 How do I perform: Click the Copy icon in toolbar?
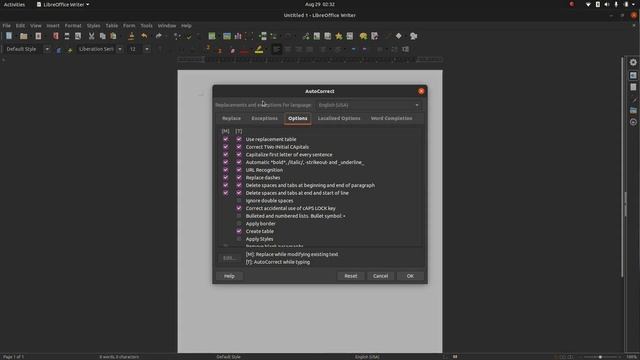point(102,36)
